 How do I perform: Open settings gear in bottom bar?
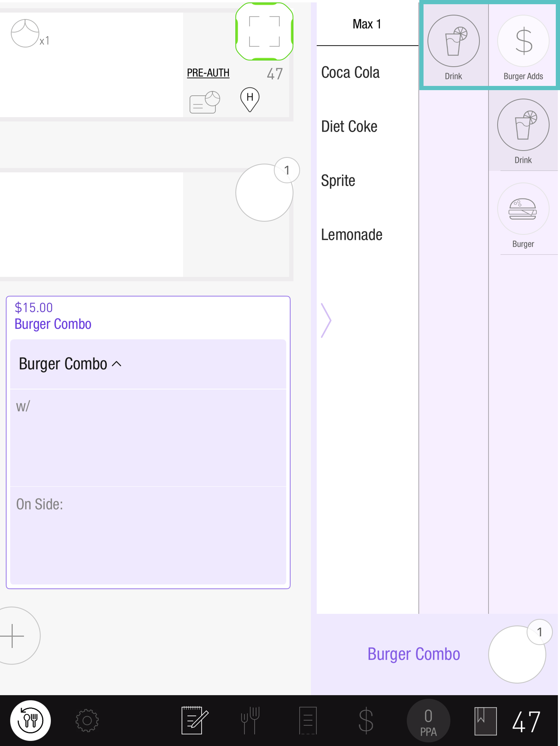coord(87,720)
